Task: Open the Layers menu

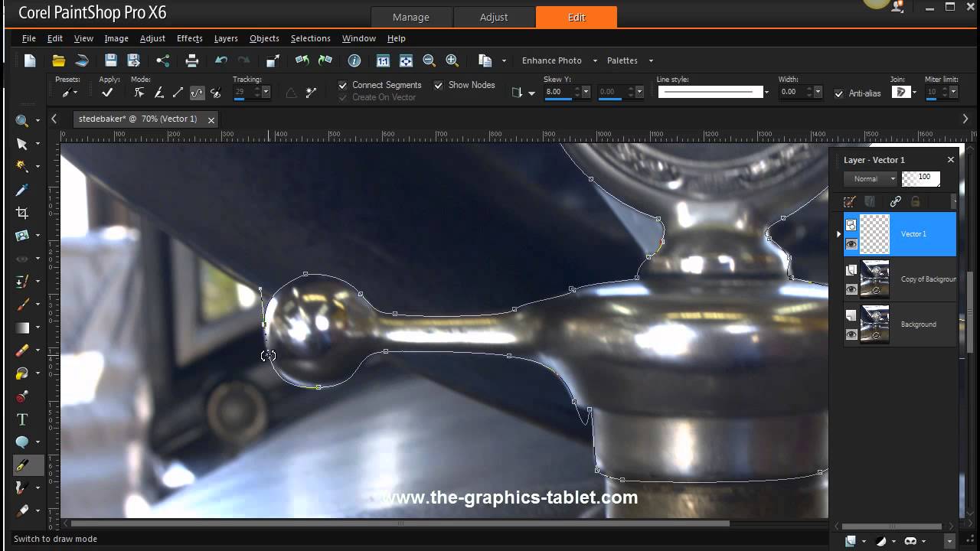Action: click(226, 38)
